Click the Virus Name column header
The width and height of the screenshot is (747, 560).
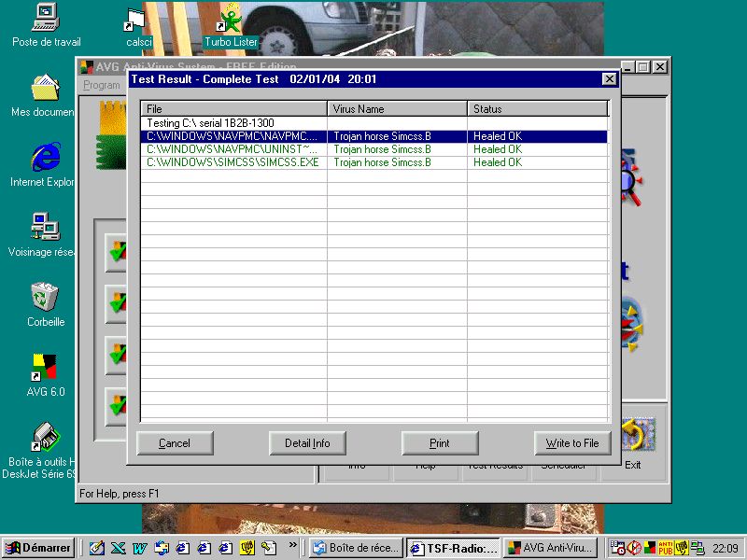[398, 108]
